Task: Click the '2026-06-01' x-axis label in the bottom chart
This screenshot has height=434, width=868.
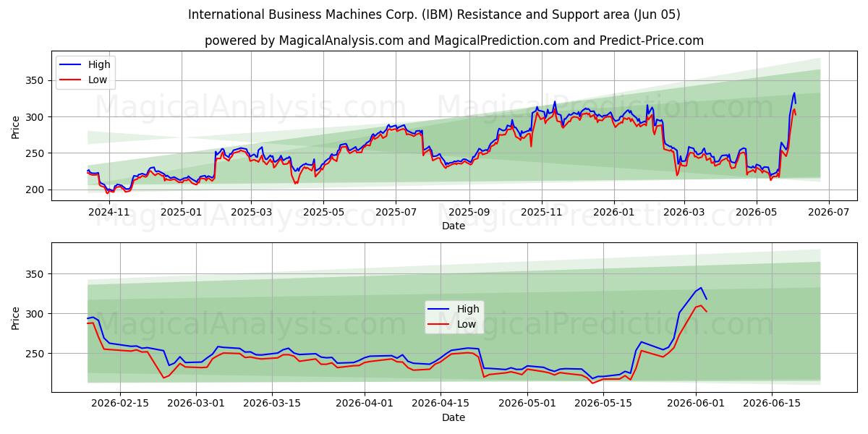Action: [694, 404]
